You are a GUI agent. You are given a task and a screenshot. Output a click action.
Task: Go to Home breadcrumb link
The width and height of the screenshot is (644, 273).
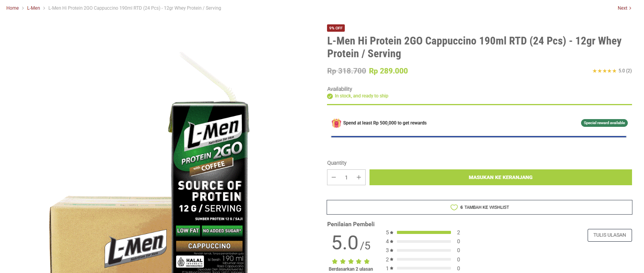pyautogui.click(x=12, y=8)
